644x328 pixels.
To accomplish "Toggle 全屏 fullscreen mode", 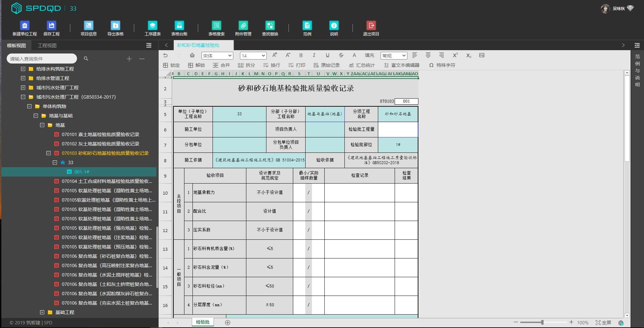I will pyautogui.click(x=603, y=323).
